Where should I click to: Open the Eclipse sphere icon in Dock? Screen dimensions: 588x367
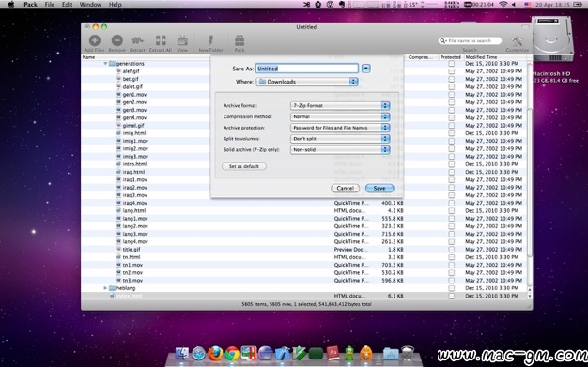click(x=266, y=354)
